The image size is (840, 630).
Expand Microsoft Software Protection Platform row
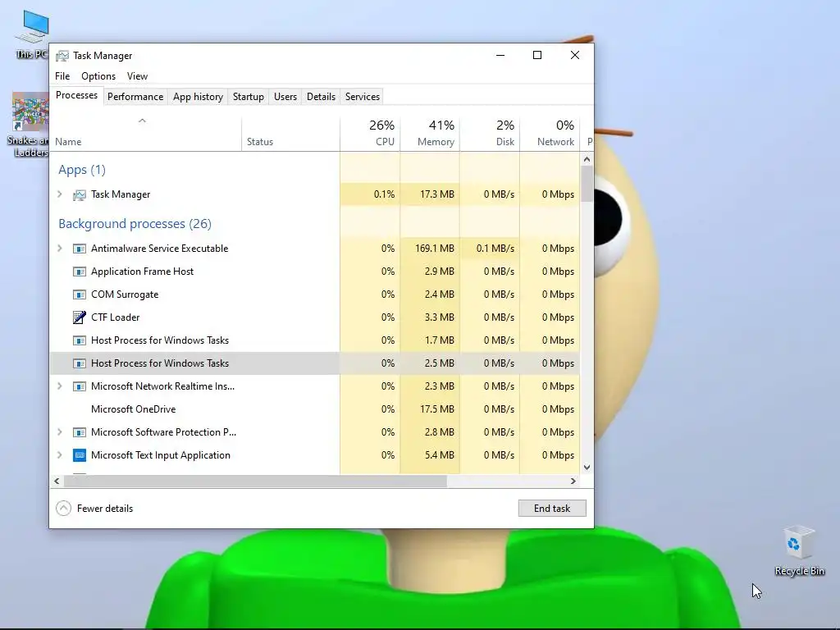click(60, 432)
